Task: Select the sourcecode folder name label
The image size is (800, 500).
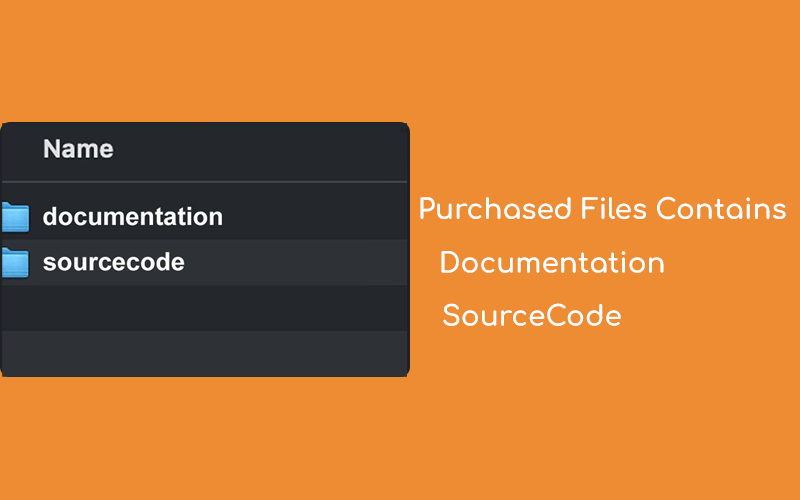Action: tap(113, 263)
